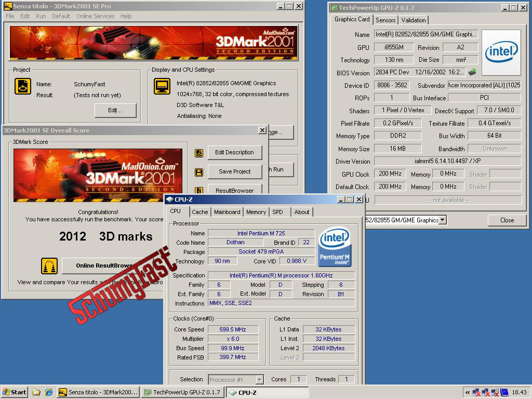Click the CPU-Z title bar icon
This screenshot has height=399, width=532.
pyautogui.click(x=170, y=199)
